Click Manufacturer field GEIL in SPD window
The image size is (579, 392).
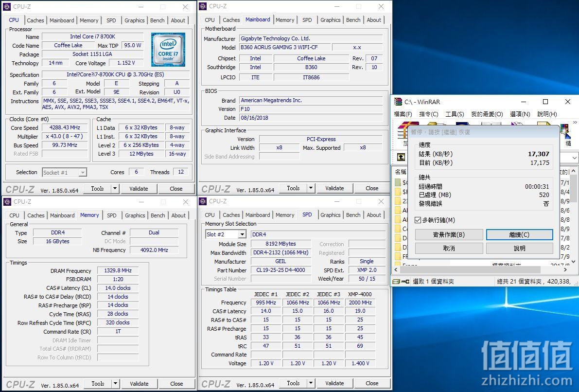coord(281,261)
